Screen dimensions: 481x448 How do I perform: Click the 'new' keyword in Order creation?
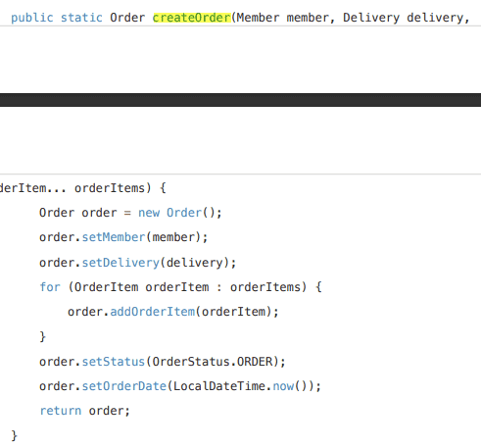click(149, 213)
